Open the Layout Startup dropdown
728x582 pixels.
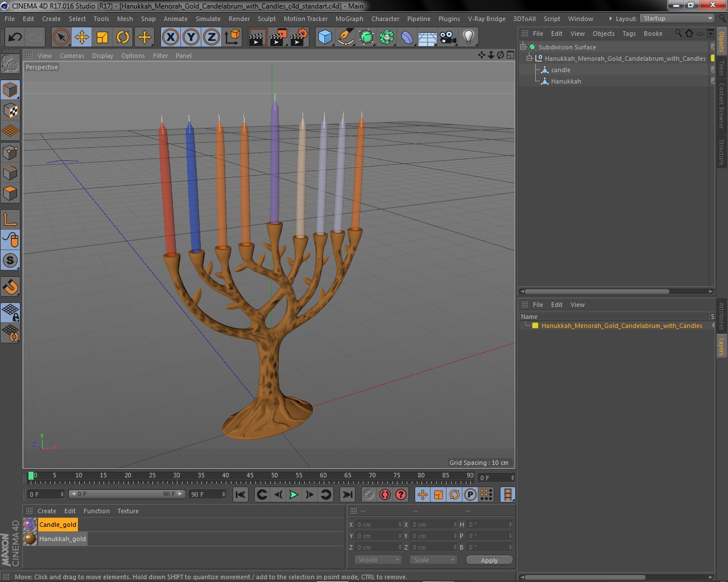coord(677,19)
